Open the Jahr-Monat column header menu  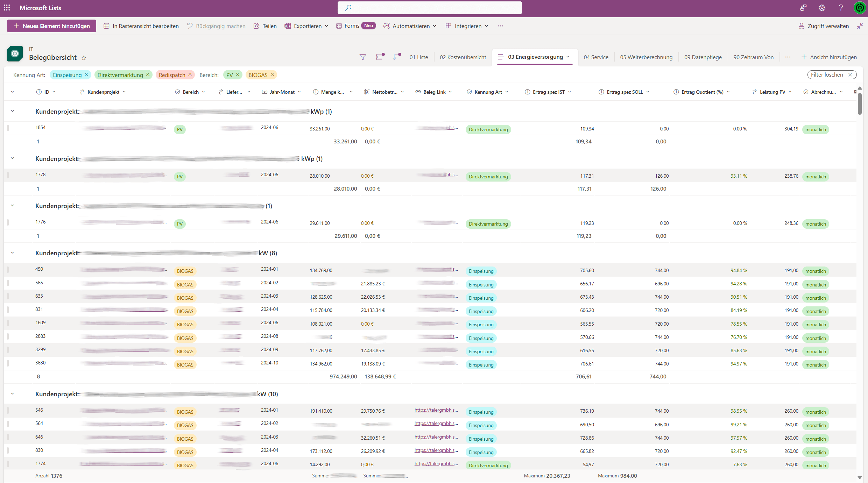coord(282,92)
